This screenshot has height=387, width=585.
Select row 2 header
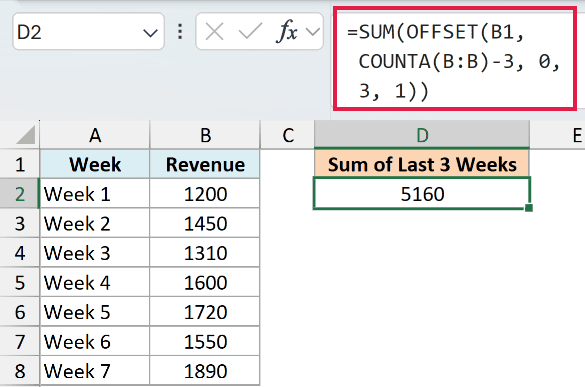(19, 193)
